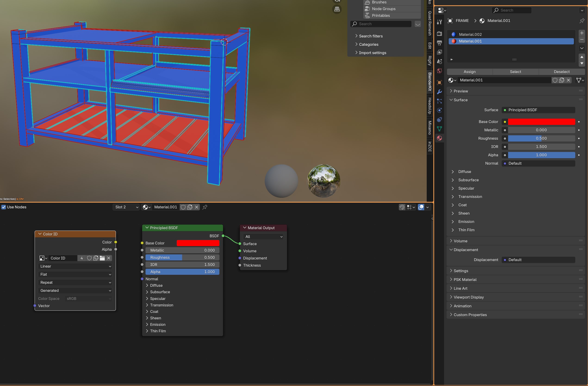Viewport: 588px width, 386px height.
Task: Open the Material properties tab
Action: [x=439, y=138]
